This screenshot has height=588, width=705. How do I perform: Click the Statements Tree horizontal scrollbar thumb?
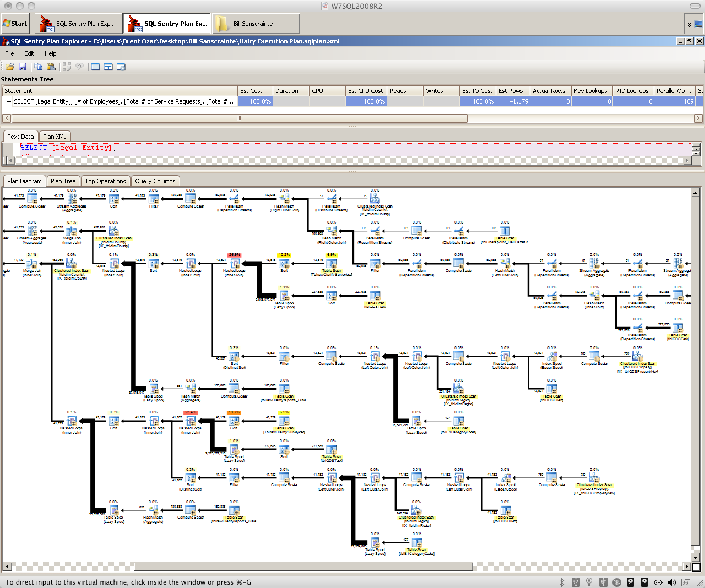click(x=239, y=118)
